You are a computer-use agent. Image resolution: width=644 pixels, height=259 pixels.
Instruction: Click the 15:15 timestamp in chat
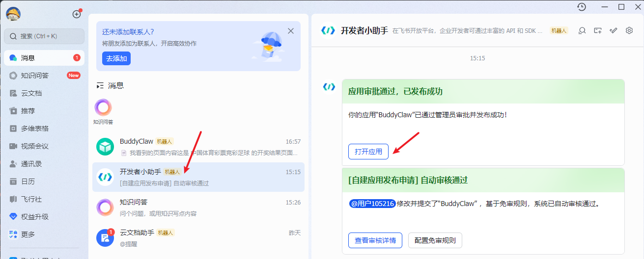[x=477, y=58]
